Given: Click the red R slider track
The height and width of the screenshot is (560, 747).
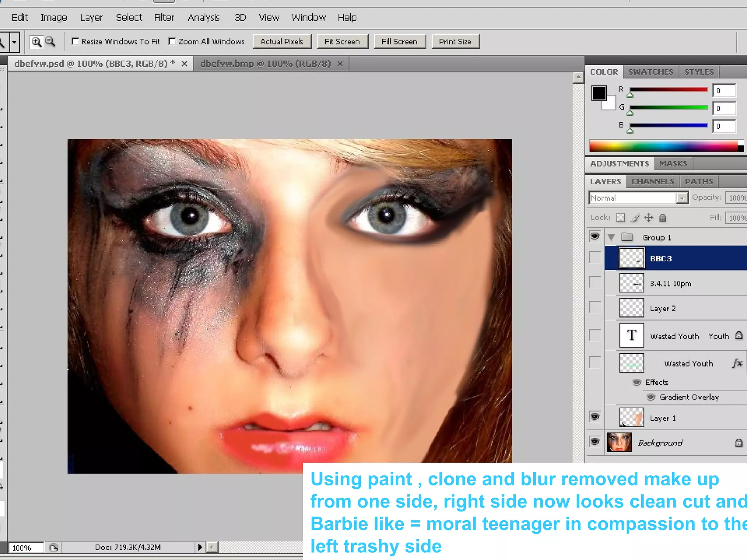Looking at the screenshot, I should 669,89.
